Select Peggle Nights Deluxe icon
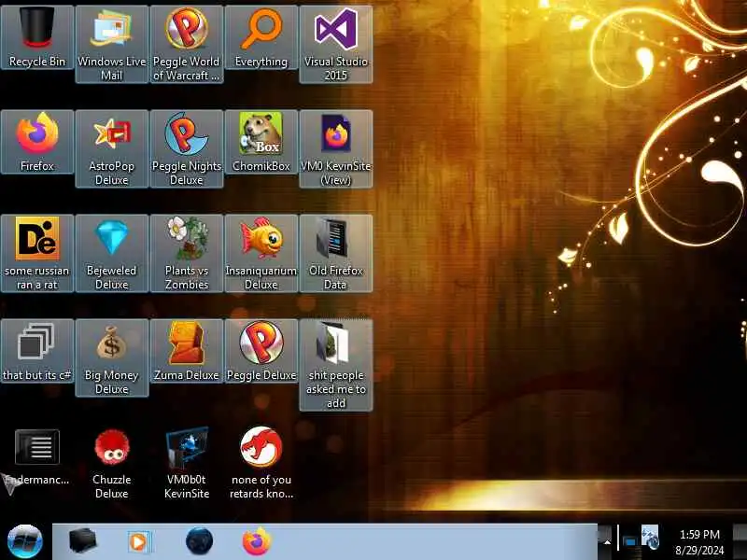The height and width of the screenshot is (560, 747). click(186, 148)
